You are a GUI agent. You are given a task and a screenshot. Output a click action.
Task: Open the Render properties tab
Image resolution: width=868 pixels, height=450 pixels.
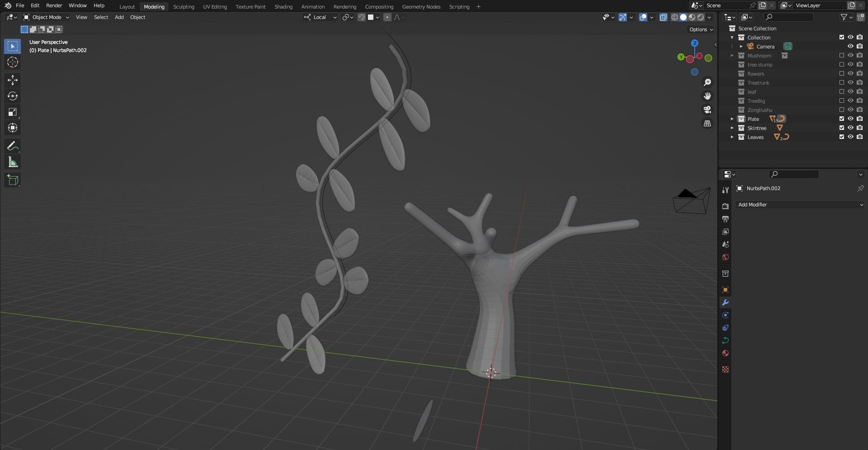[x=725, y=206]
